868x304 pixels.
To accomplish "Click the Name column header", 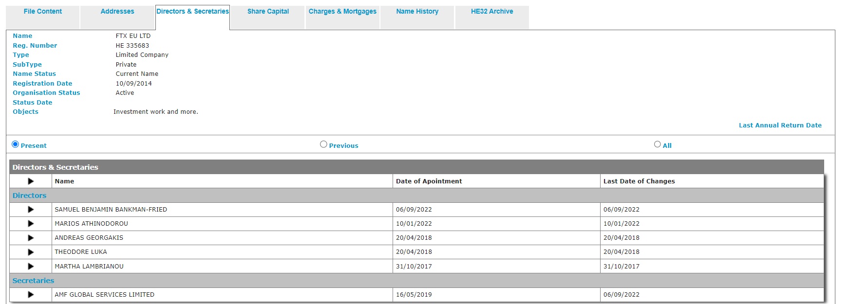I will tap(64, 181).
